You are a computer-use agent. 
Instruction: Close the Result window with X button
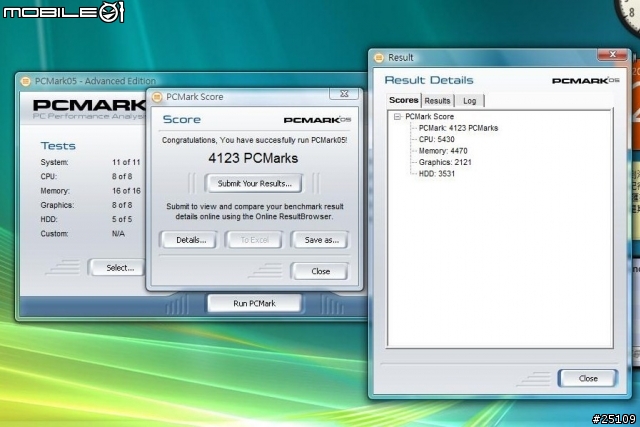click(612, 54)
